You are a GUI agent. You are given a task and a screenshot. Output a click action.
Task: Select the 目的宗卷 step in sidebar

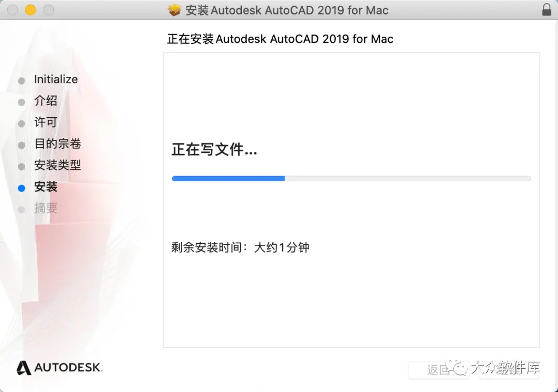click(x=58, y=144)
